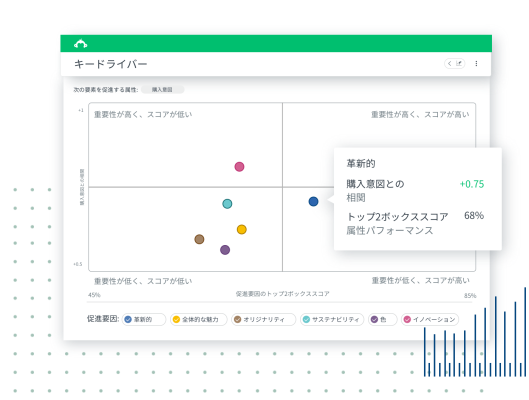Click the 85% x-axis label

coord(470,296)
